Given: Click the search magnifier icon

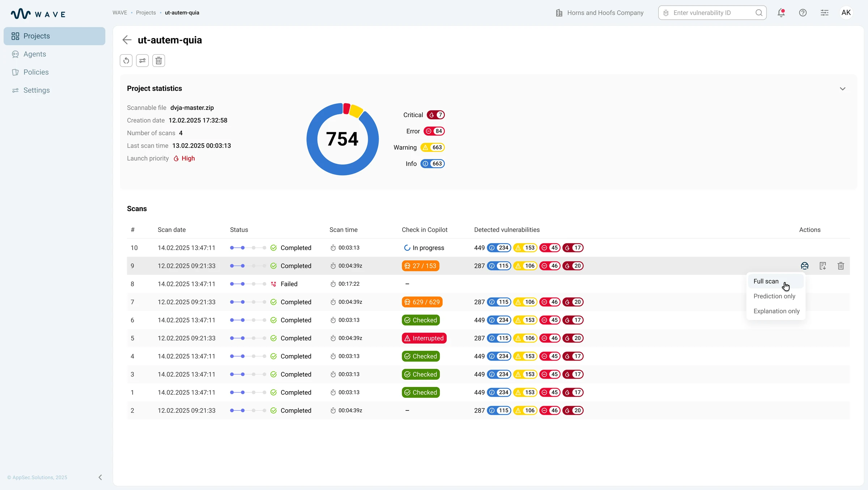Looking at the screenshot, I should pos(759,13).
